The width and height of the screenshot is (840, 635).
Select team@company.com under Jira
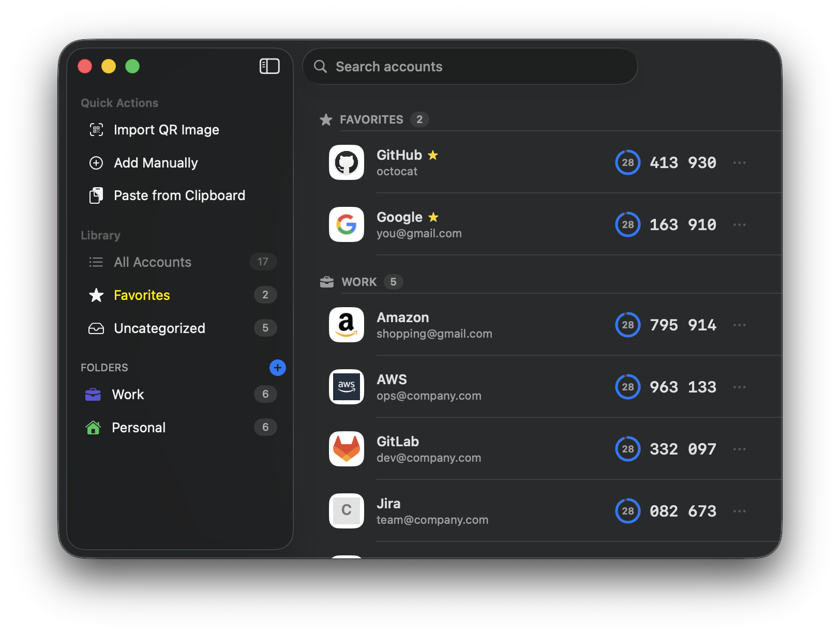432,520
